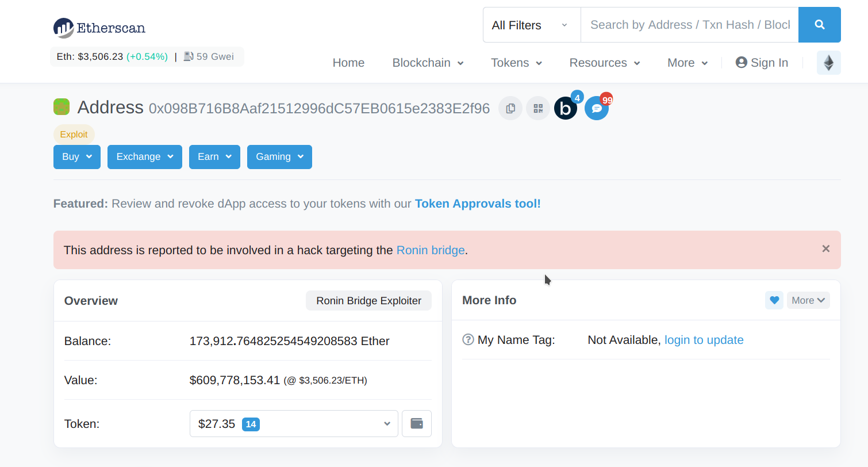Viewport: 868px width, 467px height.
Task: Click the Overview card heading
Action: tap(91, 301)
